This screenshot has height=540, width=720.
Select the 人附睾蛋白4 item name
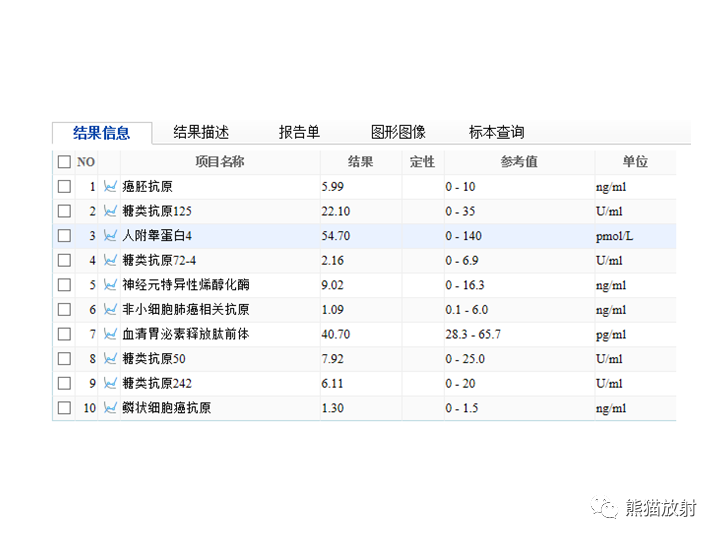pos(157,236)
